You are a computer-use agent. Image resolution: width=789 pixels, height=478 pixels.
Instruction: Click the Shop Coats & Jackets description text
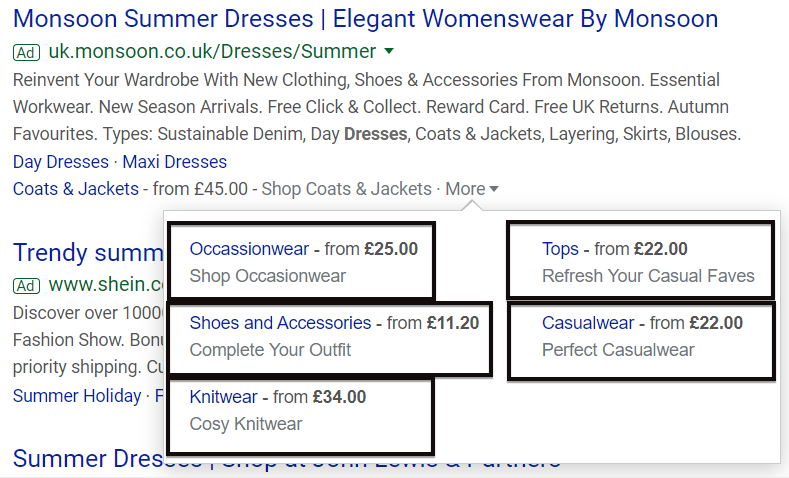346,188
